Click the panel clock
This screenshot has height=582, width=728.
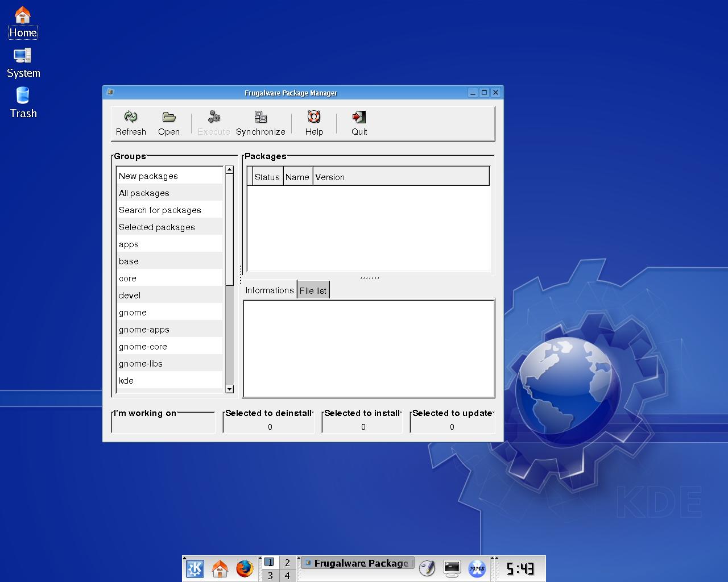pyautogui.click(x=520, y=568)
